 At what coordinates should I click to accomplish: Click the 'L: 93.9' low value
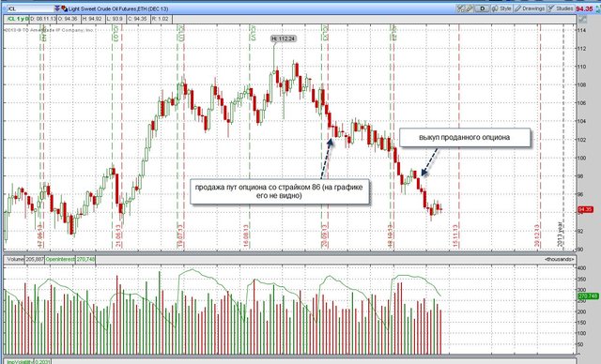(115, 19)
